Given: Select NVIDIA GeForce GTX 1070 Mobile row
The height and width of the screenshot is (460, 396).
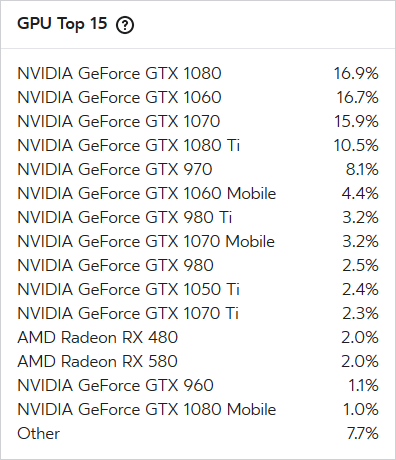Looking at the screenshot, I should pos(198,241).
